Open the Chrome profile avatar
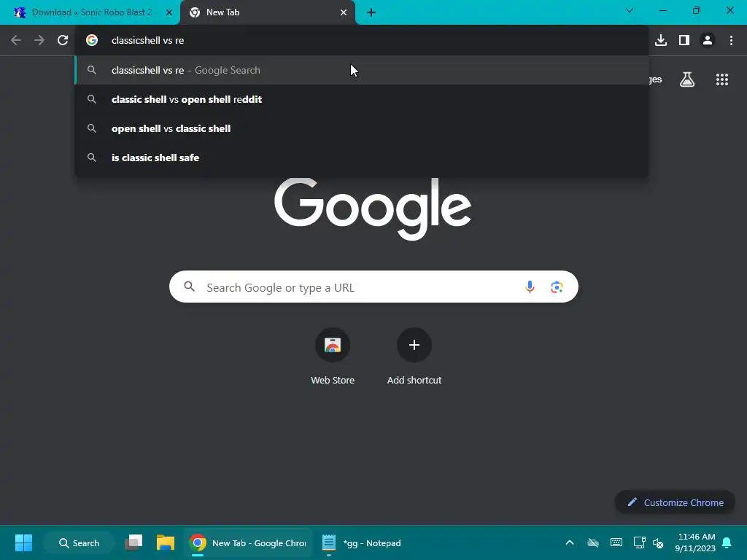747x560 pixels. coord(708,40)
